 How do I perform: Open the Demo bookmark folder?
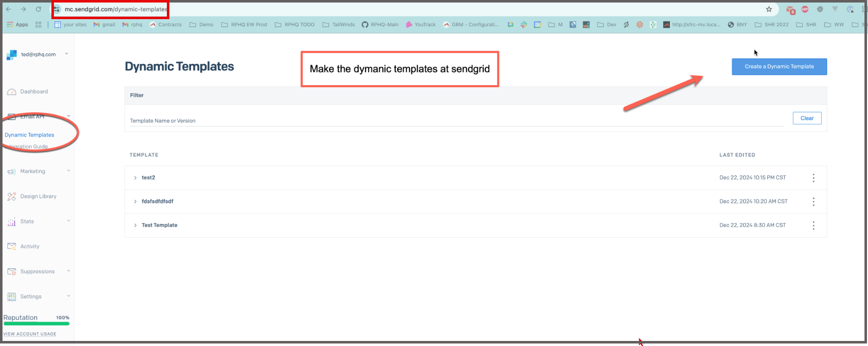click(x=201, y=25)
